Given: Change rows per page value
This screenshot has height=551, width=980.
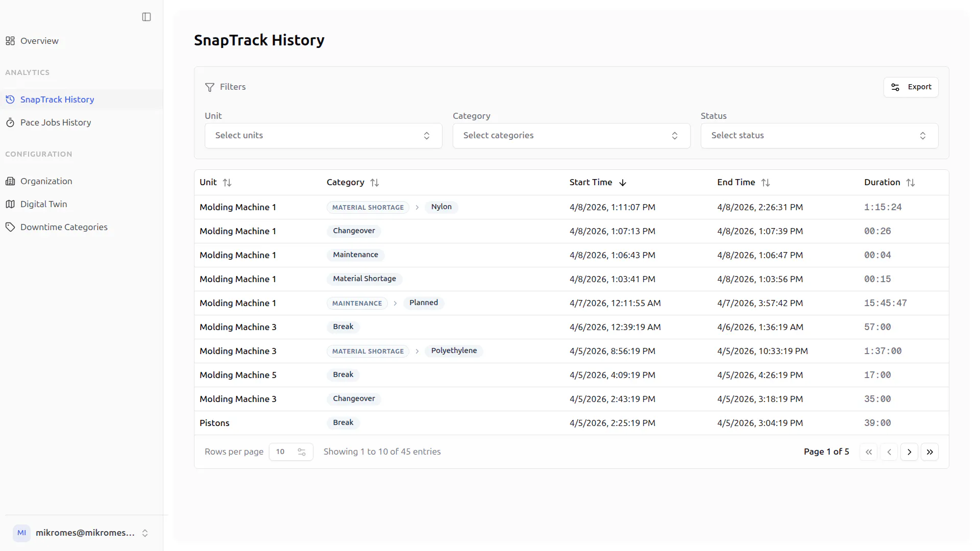Looking at the screenshot, I should (291, 452).
